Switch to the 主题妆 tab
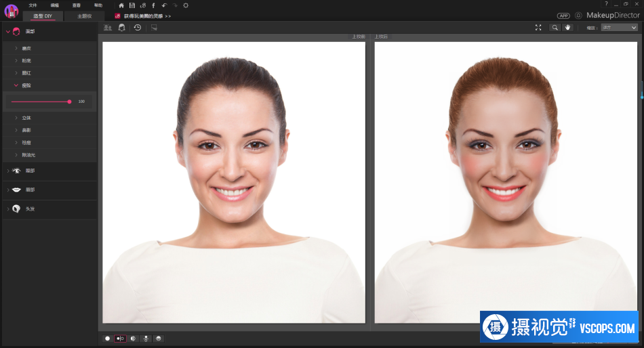This screenshot has width=644, height=348. click(85, 16)
